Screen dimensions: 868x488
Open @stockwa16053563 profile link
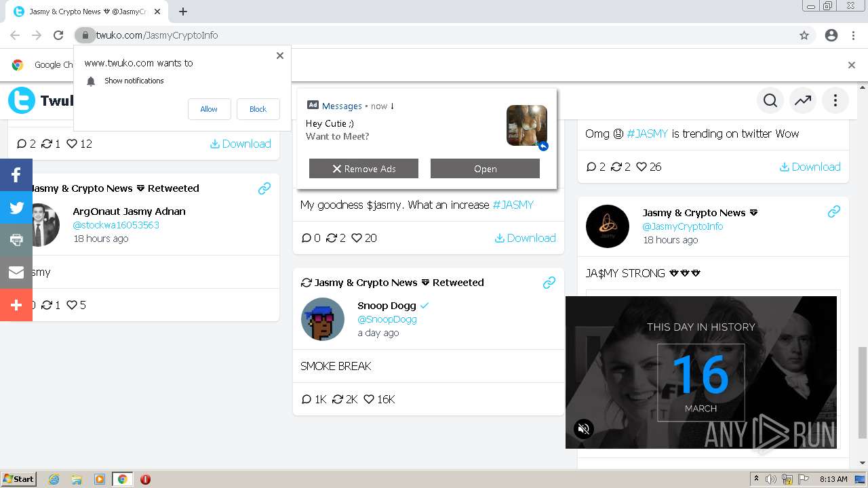pyautogui.click(x=116, y=225)
